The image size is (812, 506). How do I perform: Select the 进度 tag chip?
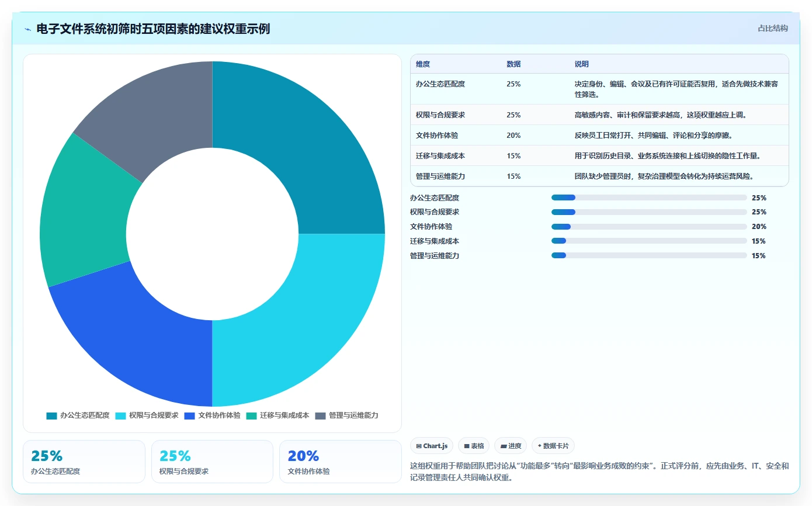click(x=511, y=446)
